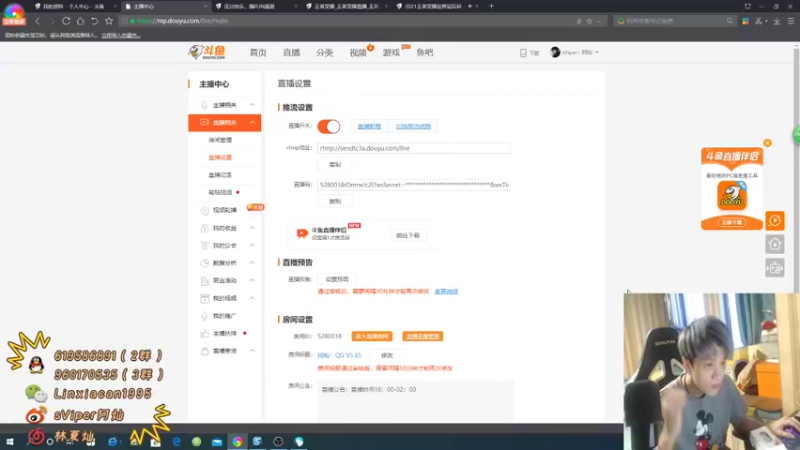This screenshot has height=450, width=800.
Task: Open 视频轮播 in the sidebar
Action: point(224,210)
